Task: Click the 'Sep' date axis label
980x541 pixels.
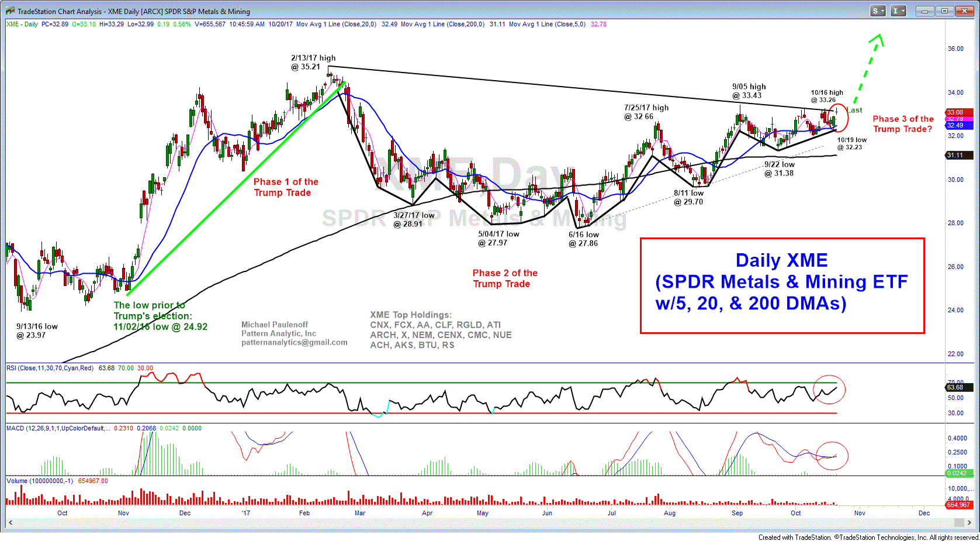Action: pyautogui.click(x=737, y=513)
